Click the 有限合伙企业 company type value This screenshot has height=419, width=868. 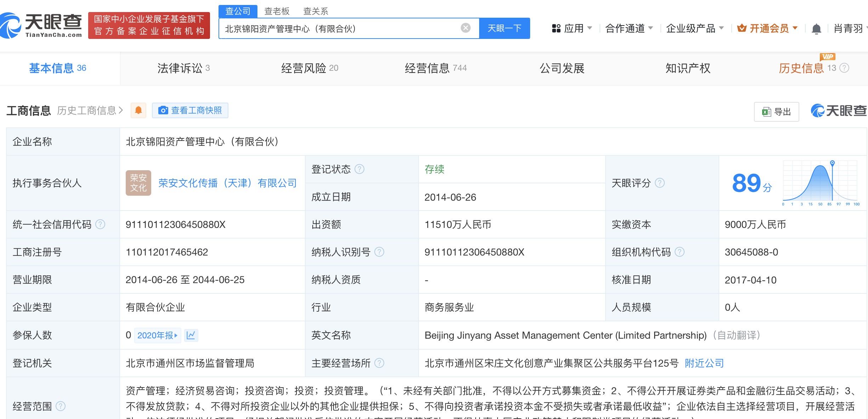pos(155,307)
